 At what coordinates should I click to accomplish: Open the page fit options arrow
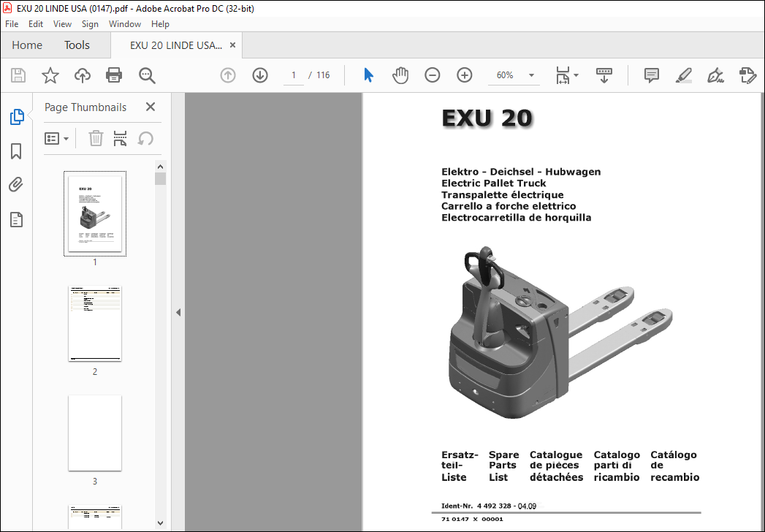coord(576,75)
